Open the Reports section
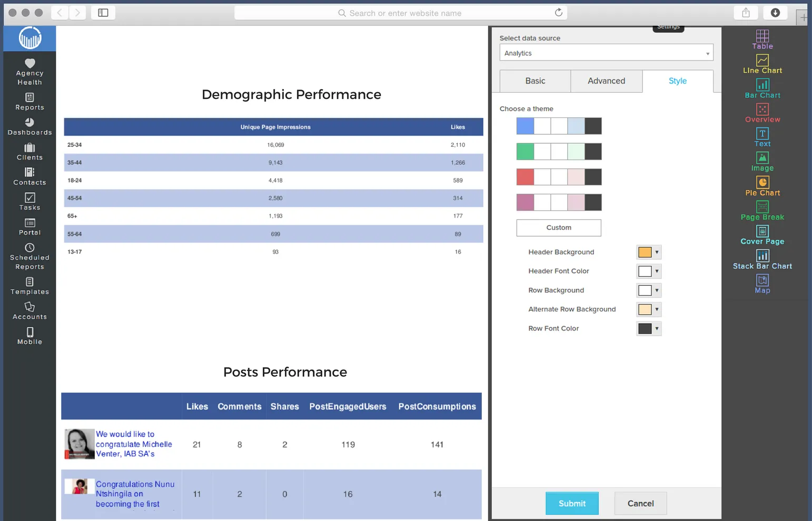 (29, 102)
